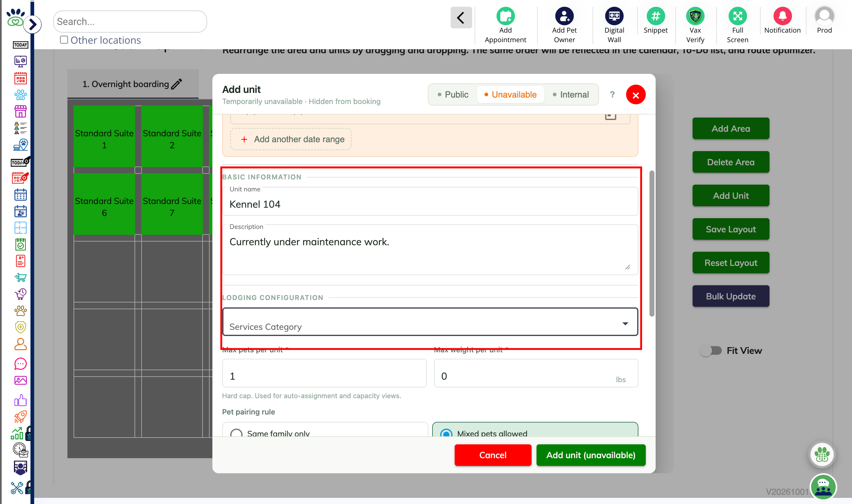This screenshot has height=504, width=852.
Task: Select the Unavailable status option
Action: pyautogui.click(x=510, y=94)
